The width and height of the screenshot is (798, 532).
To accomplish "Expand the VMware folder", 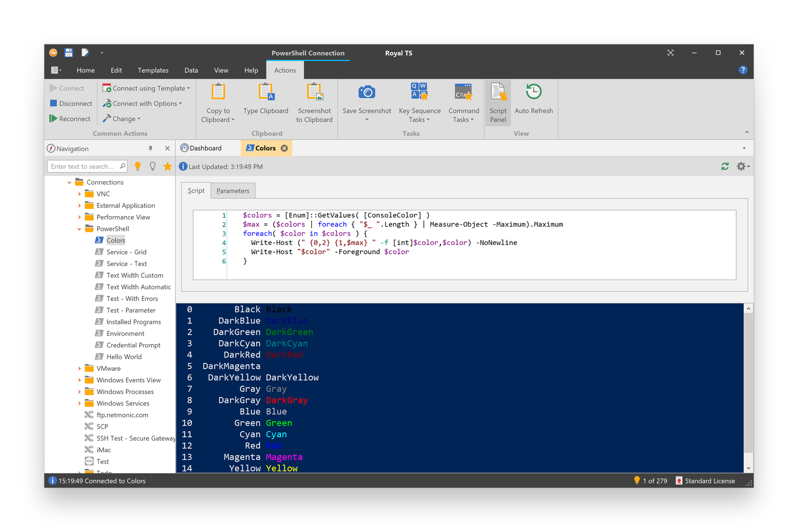I will coord(80,368).
